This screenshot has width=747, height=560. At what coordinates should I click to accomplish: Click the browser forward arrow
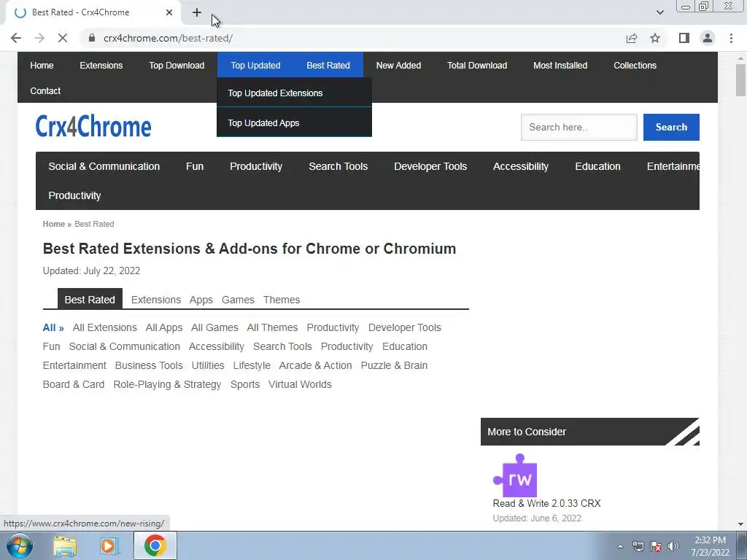coord(39,38)
